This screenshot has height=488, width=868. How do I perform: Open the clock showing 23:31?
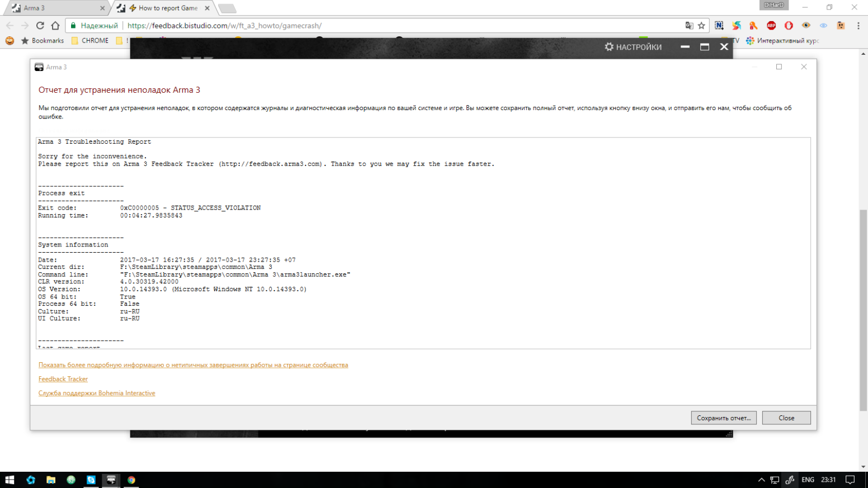tap(828, 480)
